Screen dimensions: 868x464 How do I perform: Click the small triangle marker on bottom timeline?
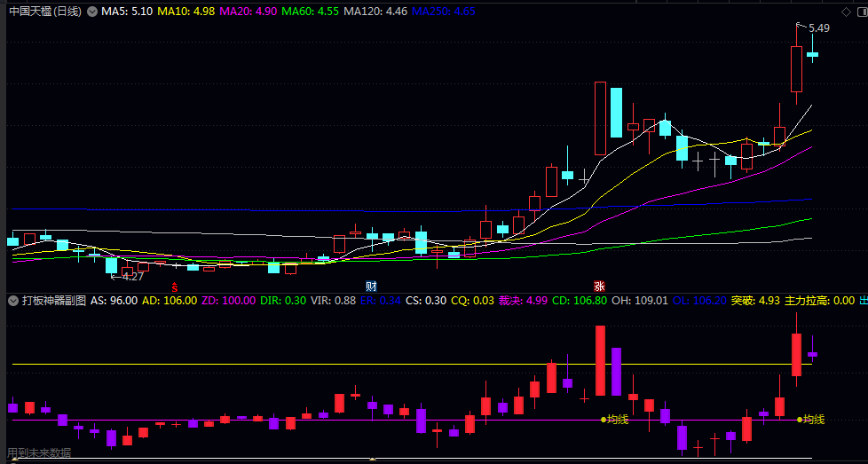[x=373, y=459]
